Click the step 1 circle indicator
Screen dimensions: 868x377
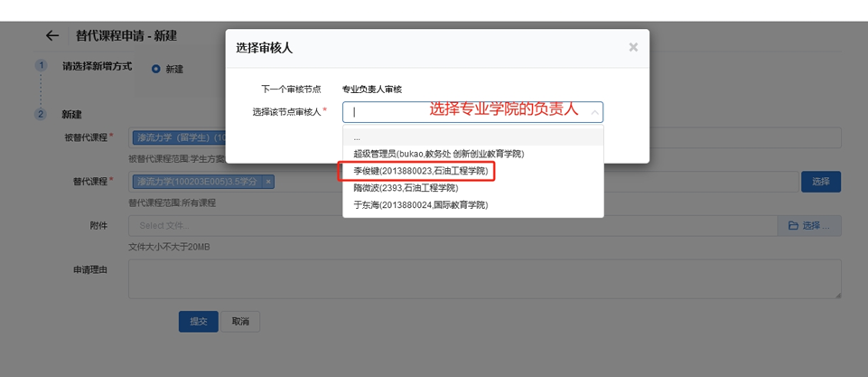[x=41, y=66]
